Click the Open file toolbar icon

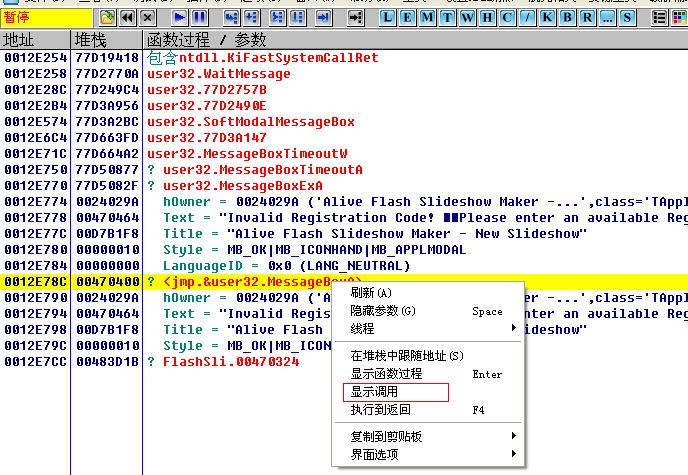pos(105,17)
